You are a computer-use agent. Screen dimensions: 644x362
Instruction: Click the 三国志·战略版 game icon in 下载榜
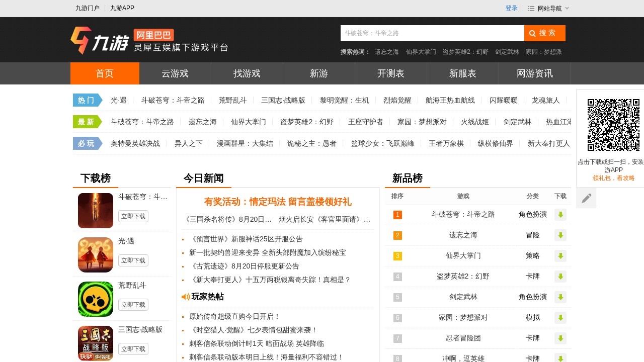[96, 343]
